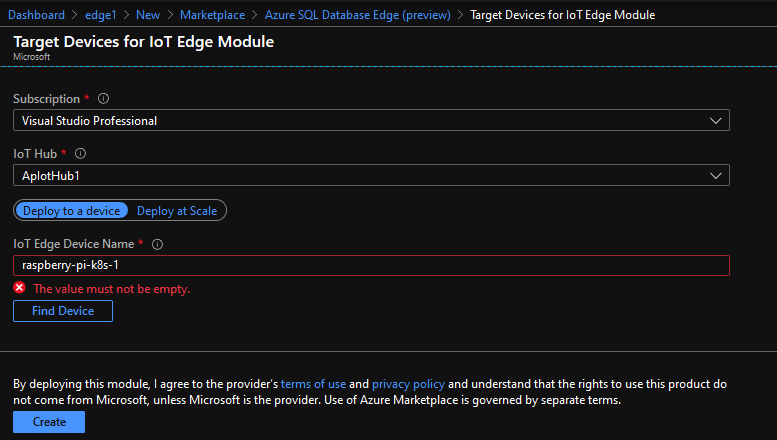Image resolution: width=777 pixels, height=440 pixels.
Task: Select Deploy to a device option
Action: [71, 210]
